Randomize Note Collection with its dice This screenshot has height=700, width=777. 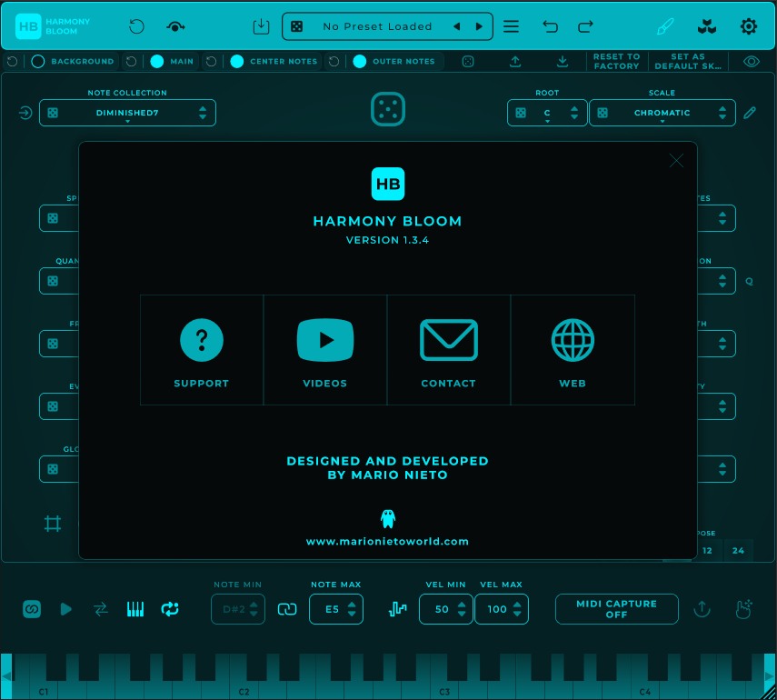pyautogui.click(x=53, y=113)
